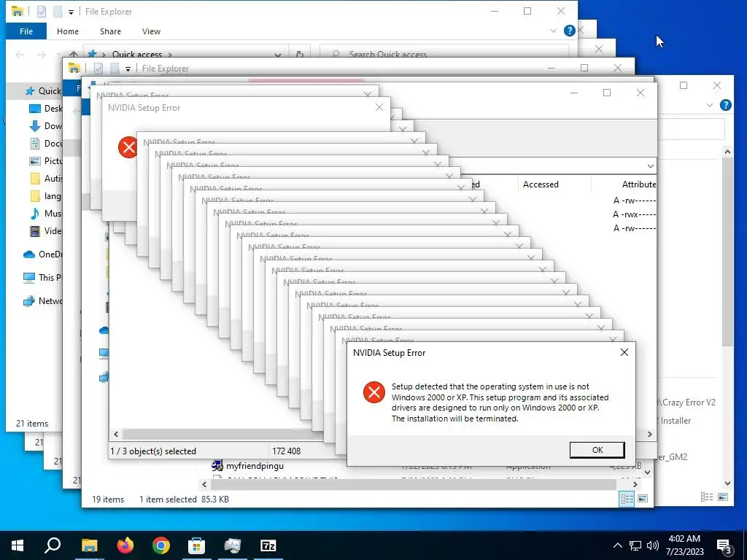Open the Videos icon in the sidebar
This screenshot has height=560, width=747.
[35, 231]
